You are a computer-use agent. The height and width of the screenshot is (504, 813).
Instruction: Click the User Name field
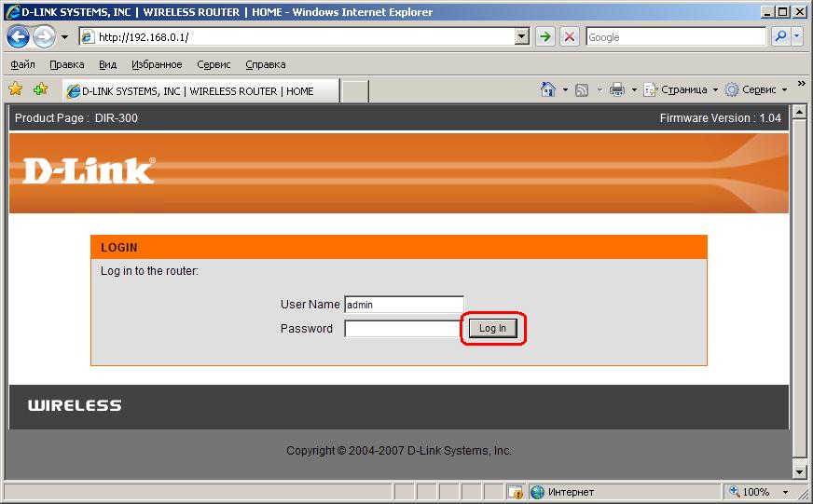(x=404, y=305)
